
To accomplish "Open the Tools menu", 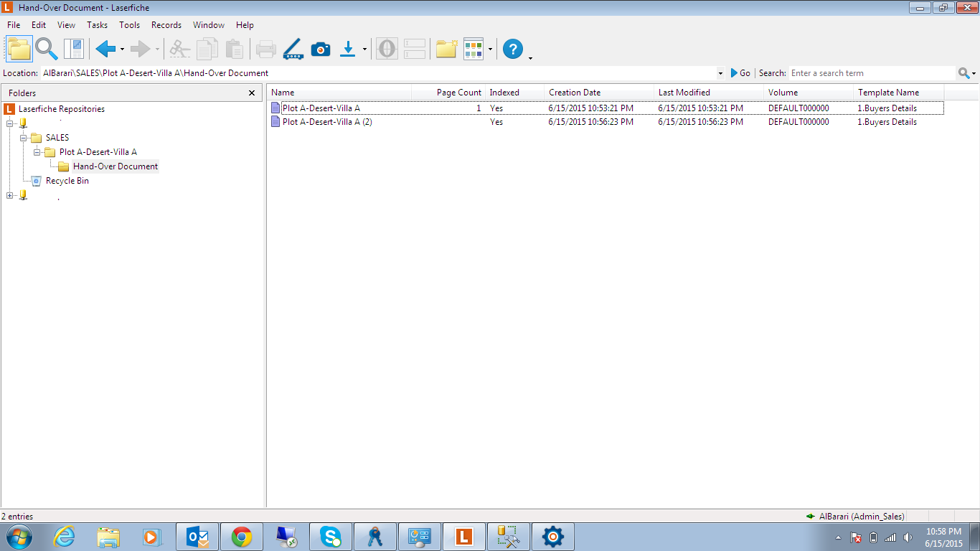I will click(x=130, y=25).
